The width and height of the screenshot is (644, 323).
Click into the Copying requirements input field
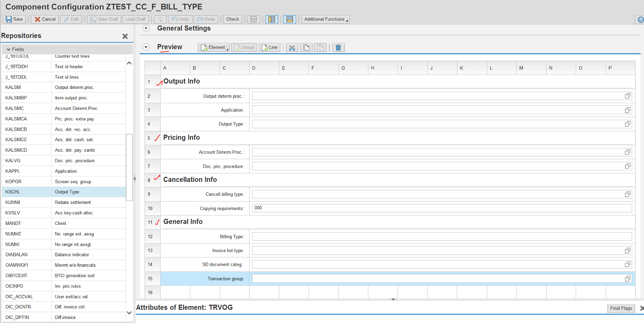click(x=442, y=208)
